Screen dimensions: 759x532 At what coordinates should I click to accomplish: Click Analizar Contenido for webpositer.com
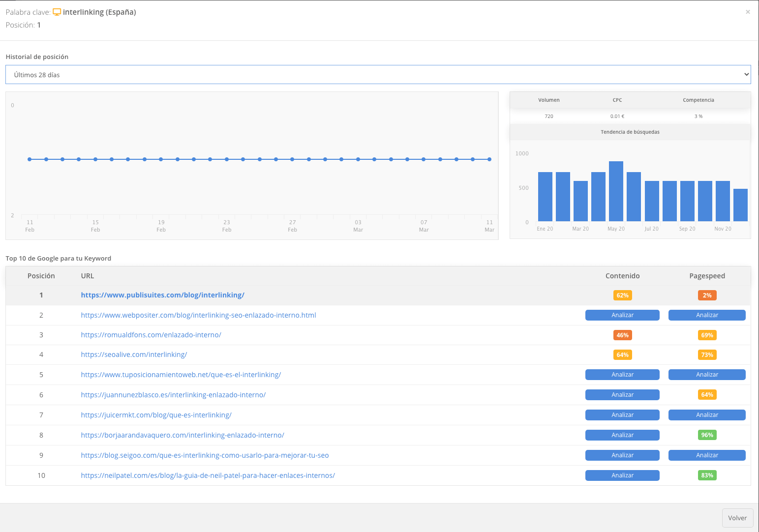[x=622, y=315]
